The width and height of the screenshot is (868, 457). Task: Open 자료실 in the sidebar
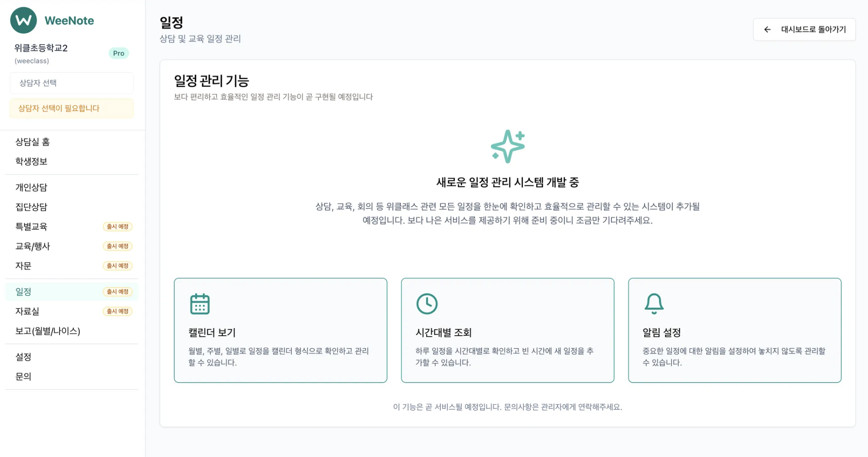coord(27,311)
